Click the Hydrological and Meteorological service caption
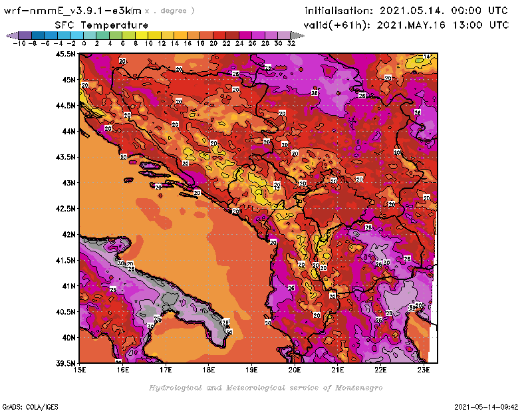The height and width of the screenshot is (411, 532). click(265, 388)
